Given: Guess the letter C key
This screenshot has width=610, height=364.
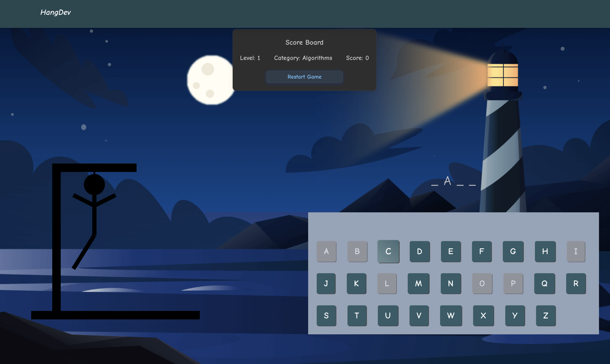Looking at the screenshot, I should pos(388,251).
